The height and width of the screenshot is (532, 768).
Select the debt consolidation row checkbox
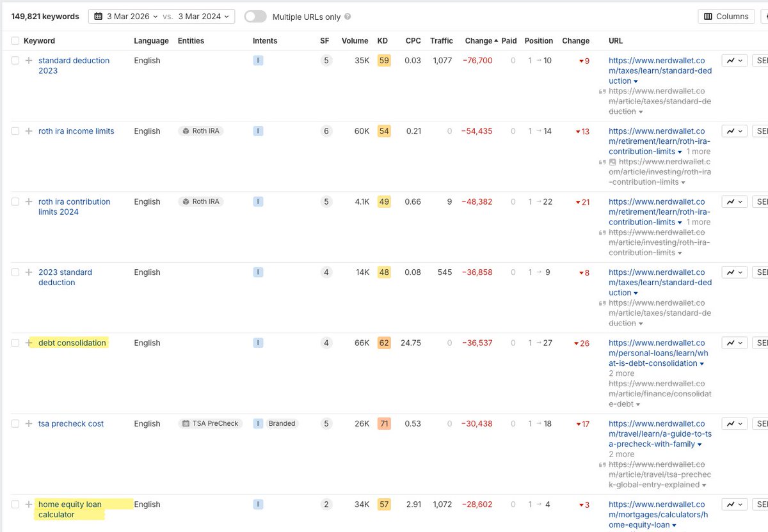[15, 343]
